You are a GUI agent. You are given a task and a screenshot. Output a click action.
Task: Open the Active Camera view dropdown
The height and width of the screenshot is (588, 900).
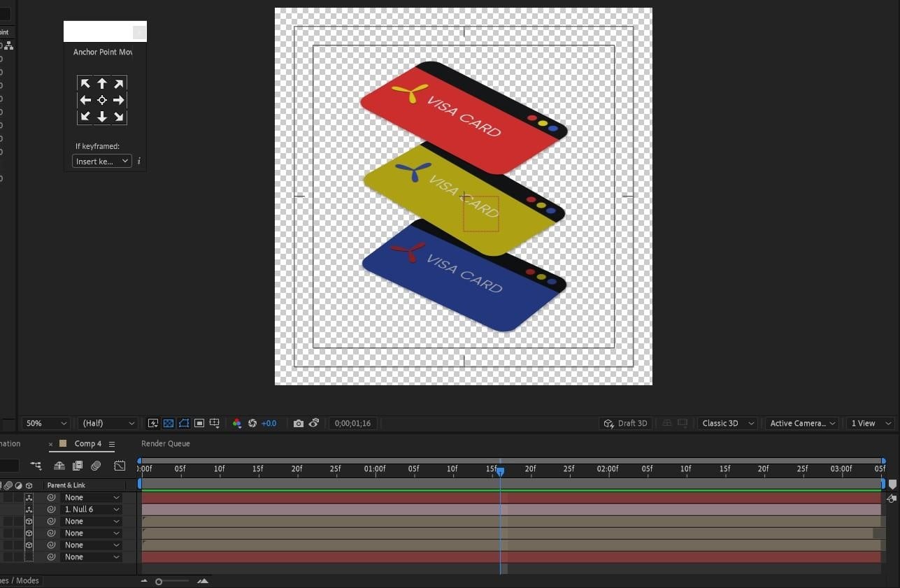(x=802, y=423)
